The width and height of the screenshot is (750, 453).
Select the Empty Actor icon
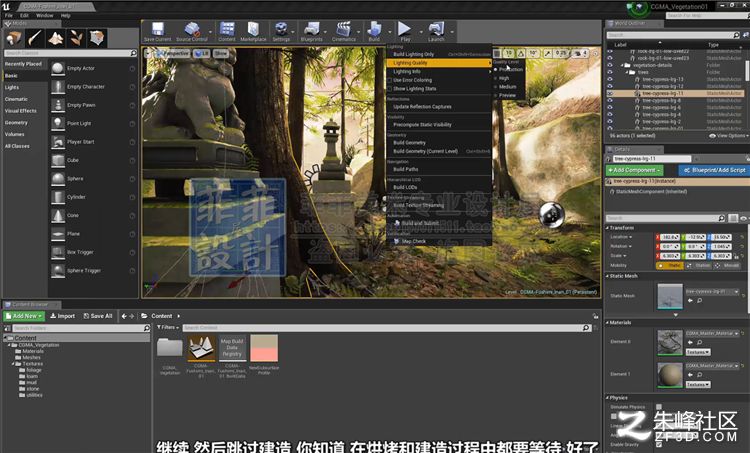[58, 68]
